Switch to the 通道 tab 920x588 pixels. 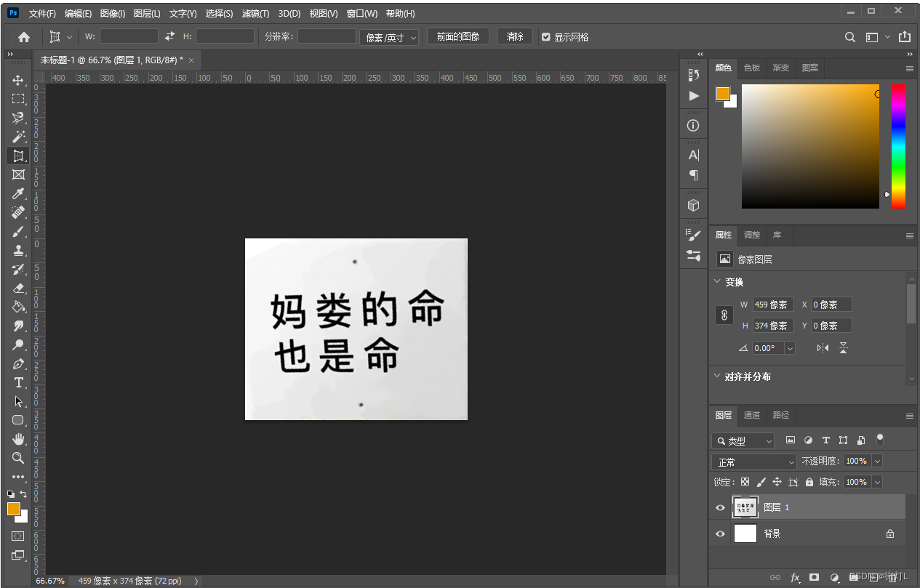click(751, 415)
